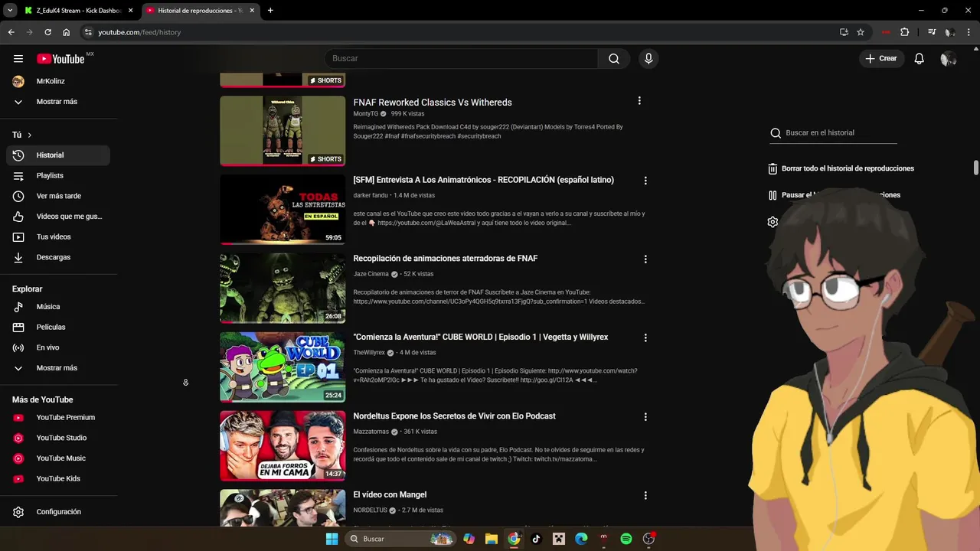The height and width of the screenshot is (551, 980).
Task: Open MrKolinz subscription channel
Action: pyautogui.click(x=58, y=81)
